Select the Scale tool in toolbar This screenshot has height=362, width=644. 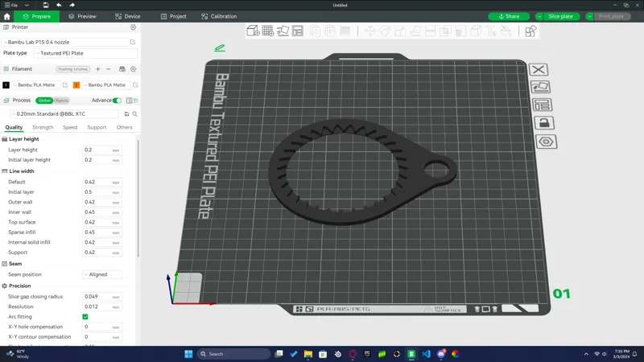[400, 31]
